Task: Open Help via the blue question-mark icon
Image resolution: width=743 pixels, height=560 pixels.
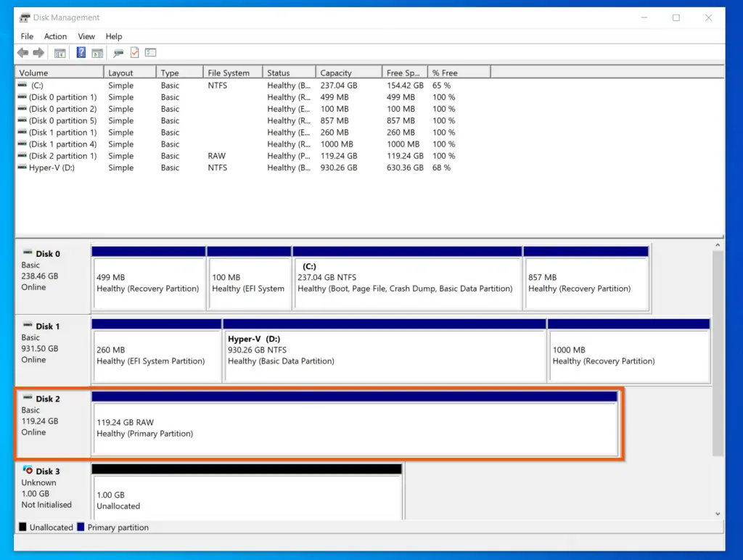Action: click(x=81, y=52)
